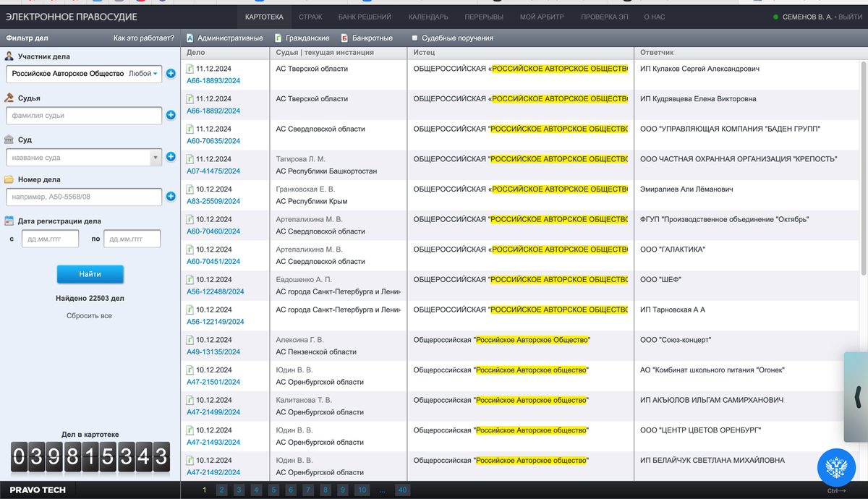Click the participant person icon by Участник дела
Viewport: 868px width, 499px height.
9,56
